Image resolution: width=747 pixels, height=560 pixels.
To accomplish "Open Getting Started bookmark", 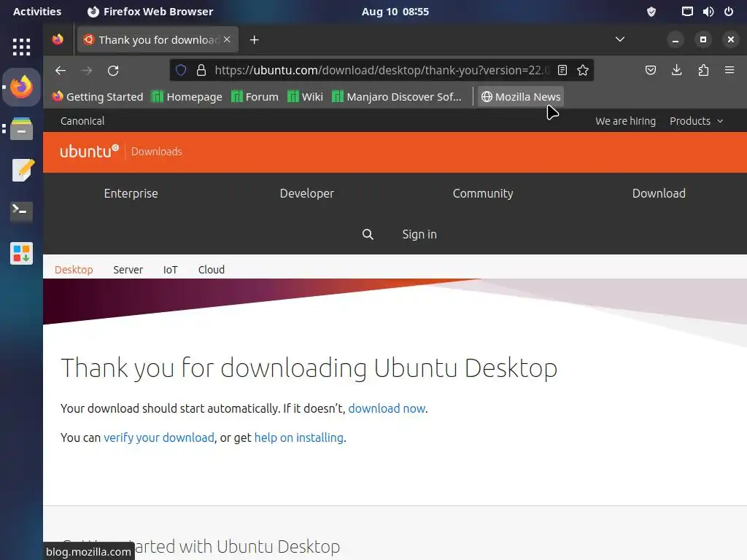I will click(x=98, y=97).
